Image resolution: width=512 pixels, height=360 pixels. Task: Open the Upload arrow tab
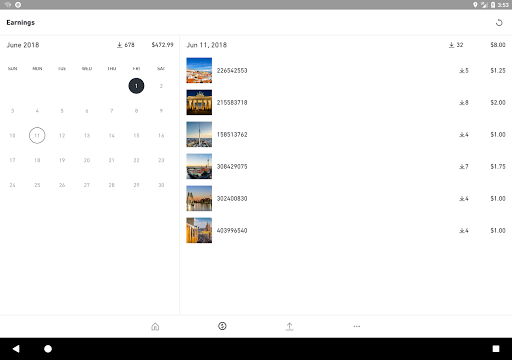point(290,326)
